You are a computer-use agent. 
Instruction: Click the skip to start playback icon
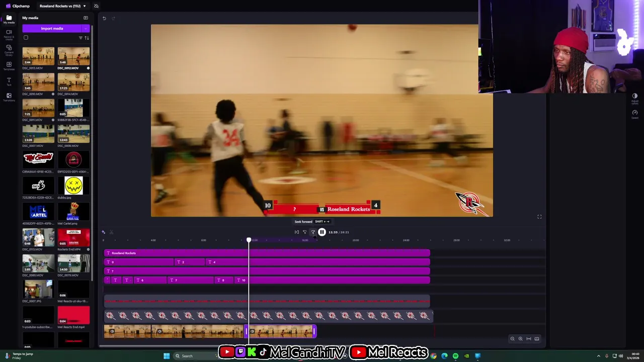296,232
